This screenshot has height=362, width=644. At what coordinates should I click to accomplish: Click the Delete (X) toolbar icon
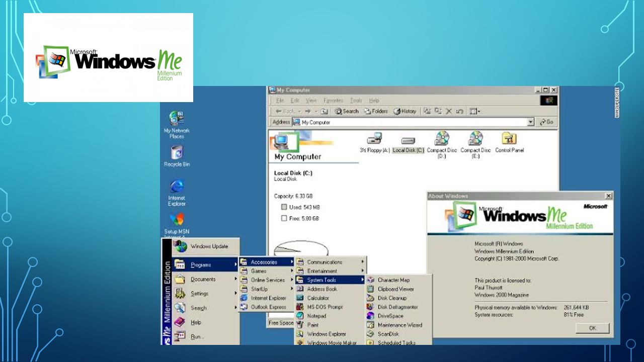[449, 111]
